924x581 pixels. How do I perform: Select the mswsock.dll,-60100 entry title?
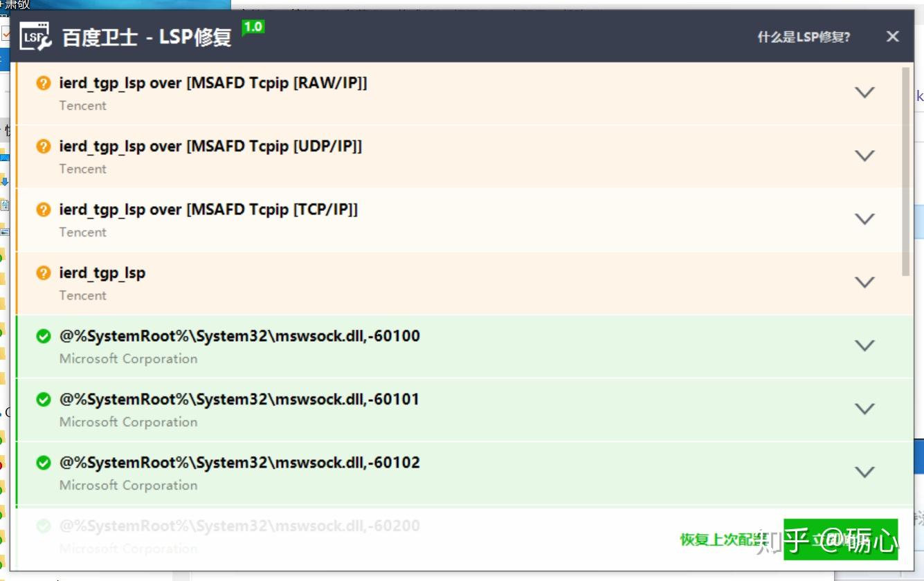(x=239, y=336)
